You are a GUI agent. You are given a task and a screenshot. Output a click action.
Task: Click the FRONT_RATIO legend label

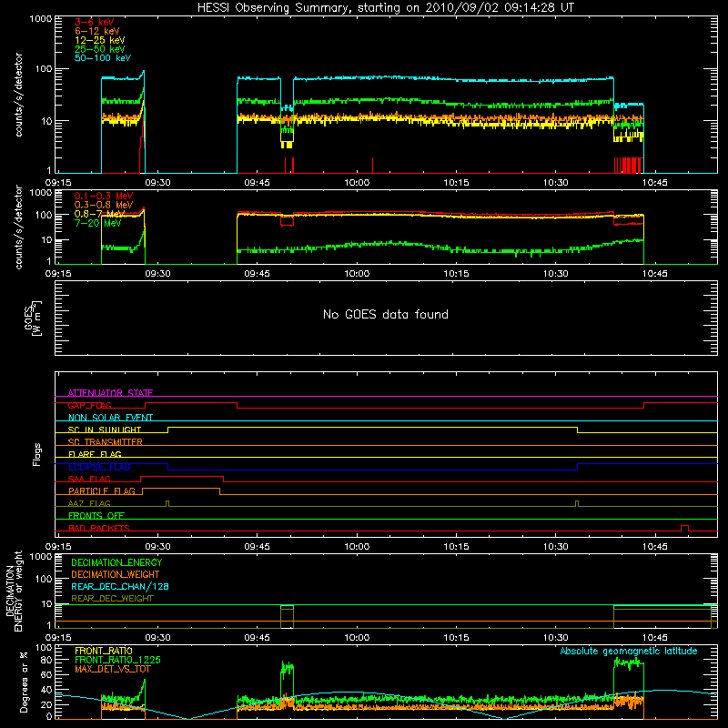[x=103, y=651]
